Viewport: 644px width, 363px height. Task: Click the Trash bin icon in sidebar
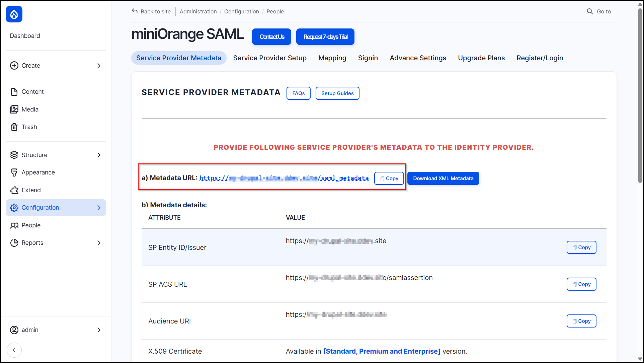(14, 127)
